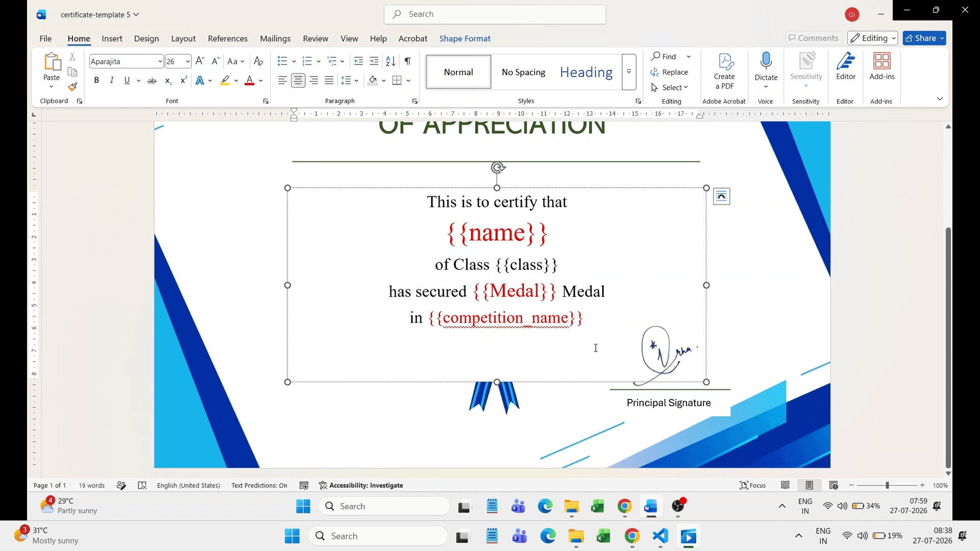Click the Format Painter brush icon
Viewport: 980px width, 551px height.
[72, 87]
